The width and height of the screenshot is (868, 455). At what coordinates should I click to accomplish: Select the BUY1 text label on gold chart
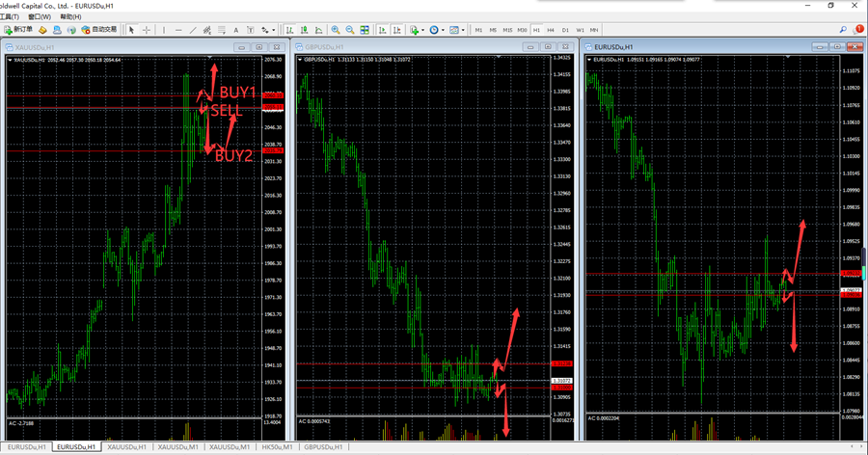coord(237,93)
